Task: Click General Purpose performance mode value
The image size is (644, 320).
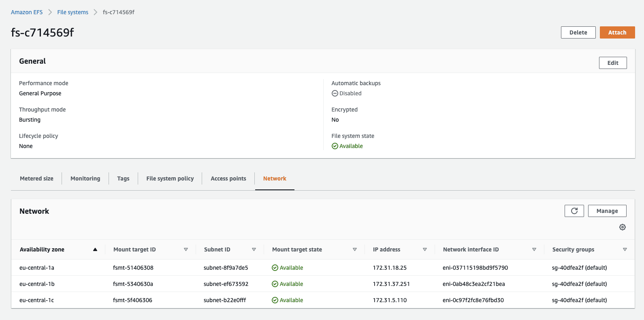Action: coord(40,93)
